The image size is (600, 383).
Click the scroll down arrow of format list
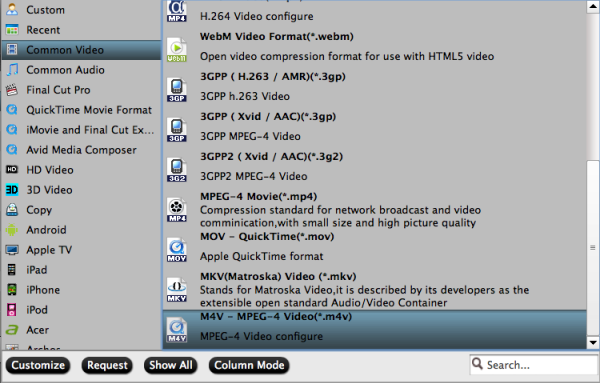pyautogui.click(x=593, y=342)
